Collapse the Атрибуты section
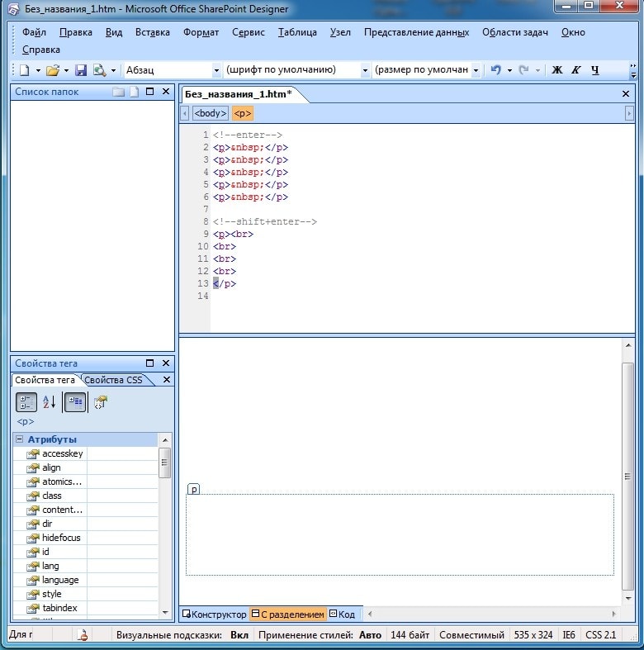644x650 pixels. coord(19,439)
